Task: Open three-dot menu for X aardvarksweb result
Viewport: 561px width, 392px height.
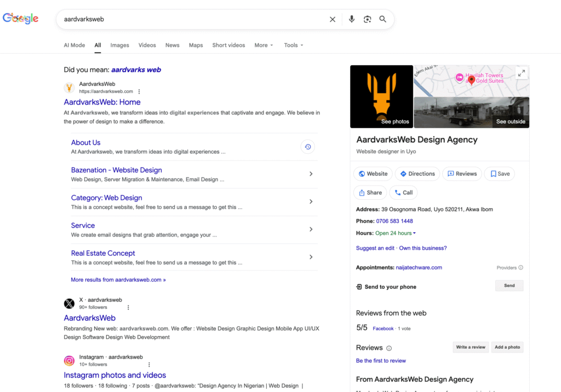Action: tap(128, 308)
